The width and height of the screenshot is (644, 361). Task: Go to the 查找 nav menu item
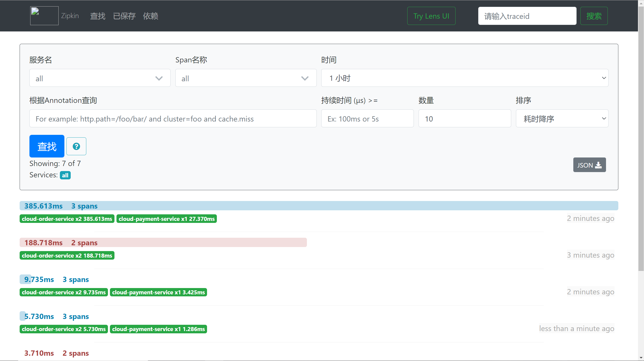pos(98,16)
